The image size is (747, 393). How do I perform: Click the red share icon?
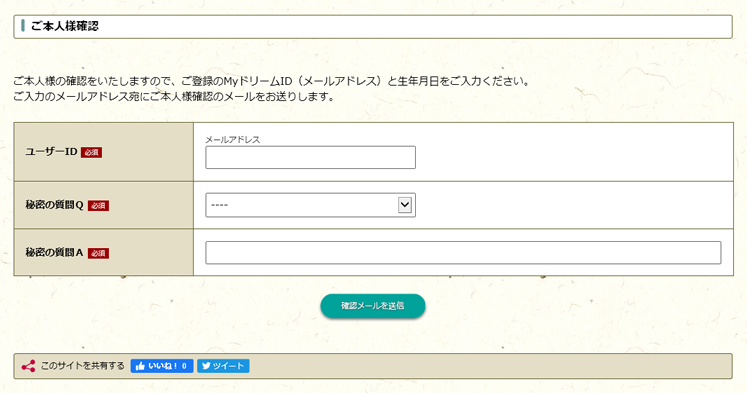(28, 366)
